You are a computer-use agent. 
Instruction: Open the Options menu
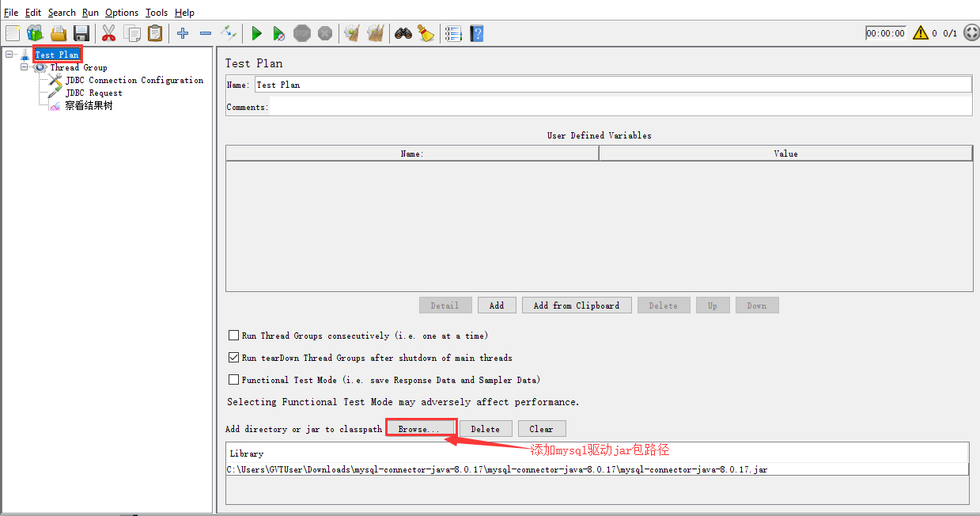122,13
